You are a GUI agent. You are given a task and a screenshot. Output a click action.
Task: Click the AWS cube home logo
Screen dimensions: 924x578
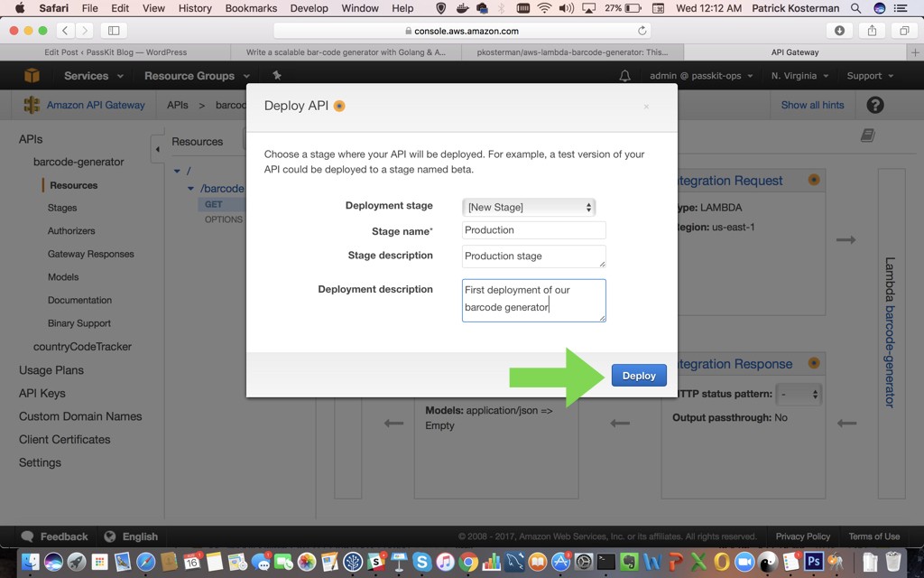tap(32, 76)
